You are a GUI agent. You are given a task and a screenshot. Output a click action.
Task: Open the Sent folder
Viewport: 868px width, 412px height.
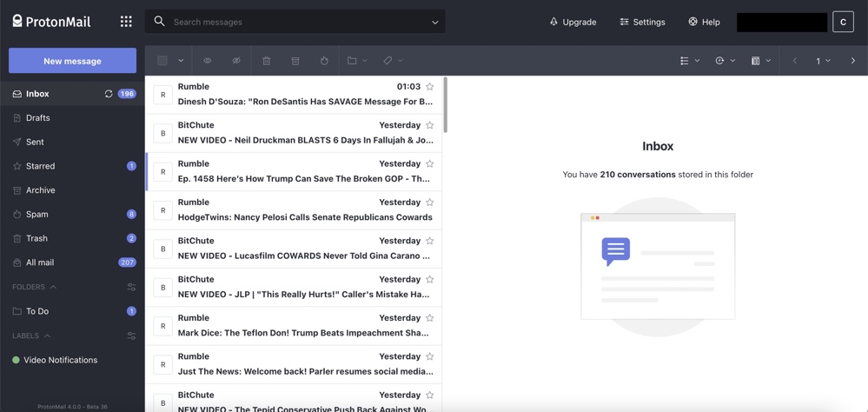[72, 142]
